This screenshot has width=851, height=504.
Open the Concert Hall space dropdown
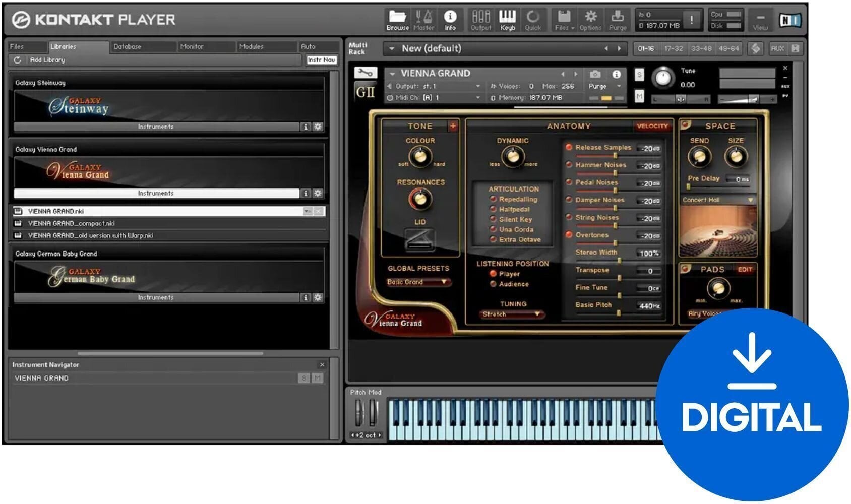point(717,200)
